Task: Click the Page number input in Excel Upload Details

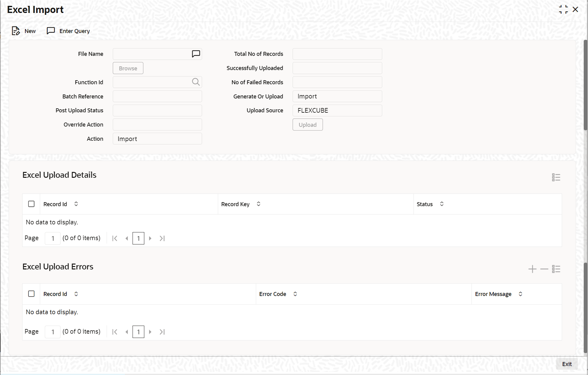Action: tap(53, 238)
